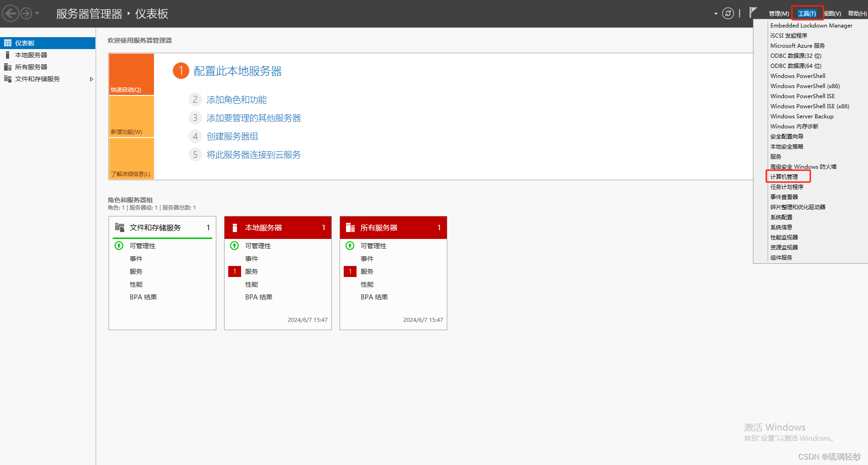
Task: Click 配置此本地服务器 link
Action: [237, 71]
